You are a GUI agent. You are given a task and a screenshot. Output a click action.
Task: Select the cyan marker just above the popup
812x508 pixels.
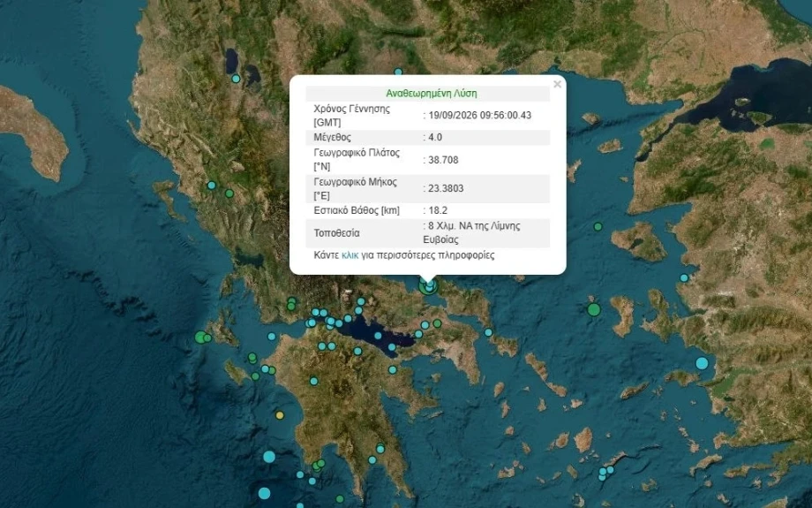(x=398, y=72)
